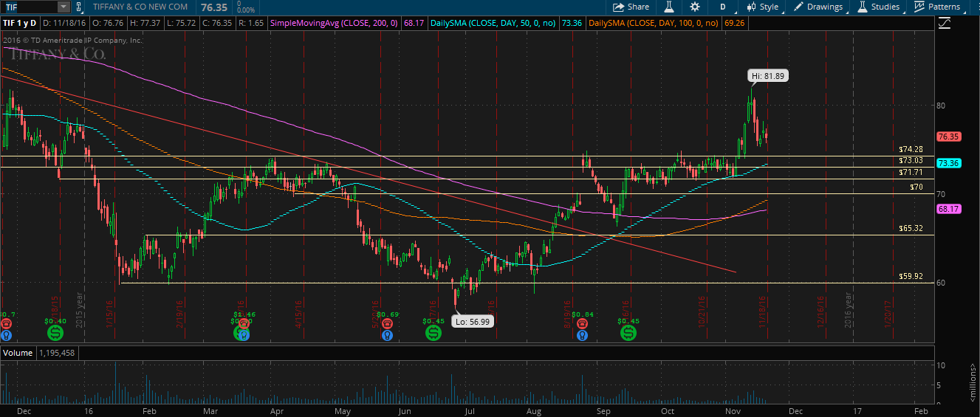Image resolution: width=980 pixels, height=417 pixels.
Task: Click the blue bulb icon under $0.69
Action: 386,334
